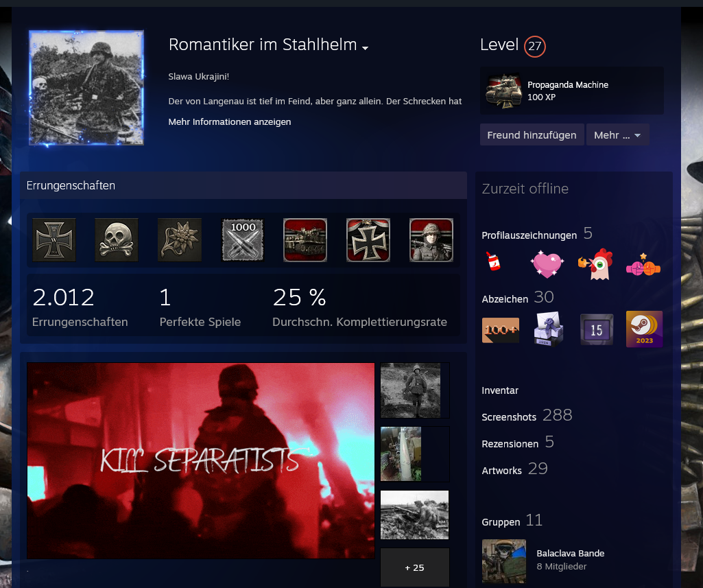Open the Screenshots link
This screenshot has width=703, height=588.
(509, 417)
